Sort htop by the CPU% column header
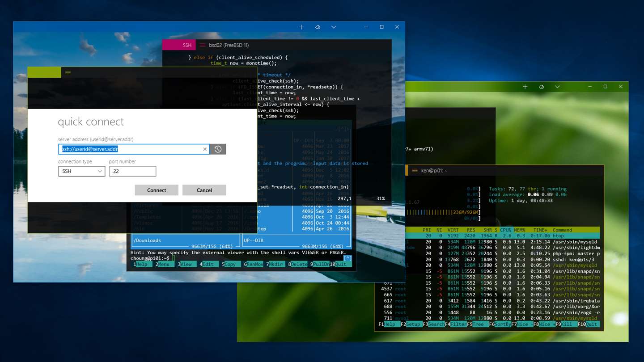 (x=505, y=230)
